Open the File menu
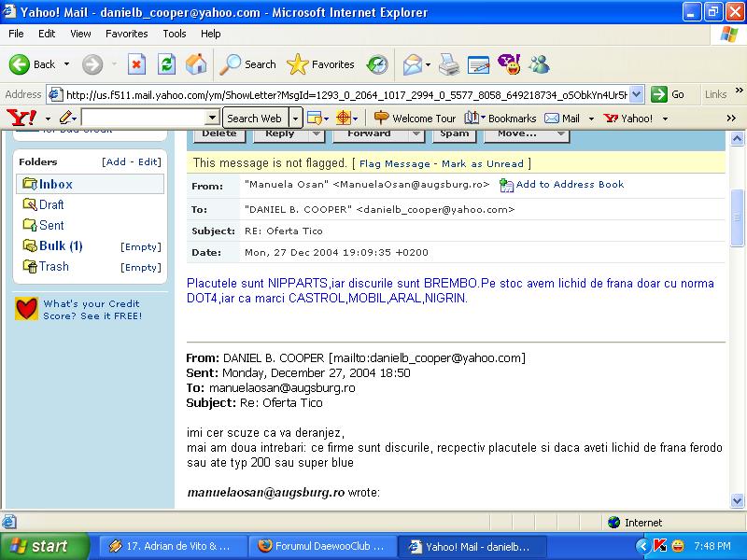 coord(16,34)
